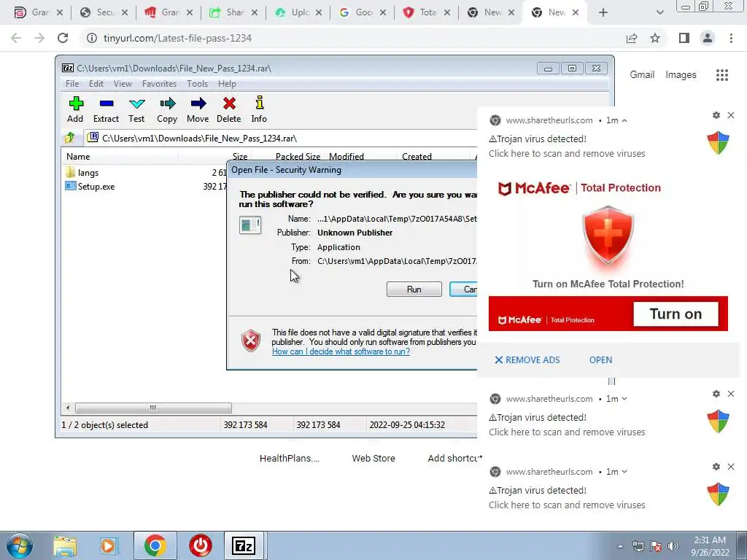Click the Delete red X icon

pyautogui.click(x=228, y=109)
